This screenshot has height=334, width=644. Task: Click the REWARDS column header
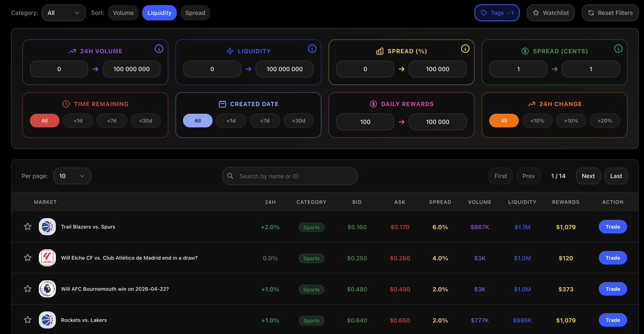tap(566, 202)
